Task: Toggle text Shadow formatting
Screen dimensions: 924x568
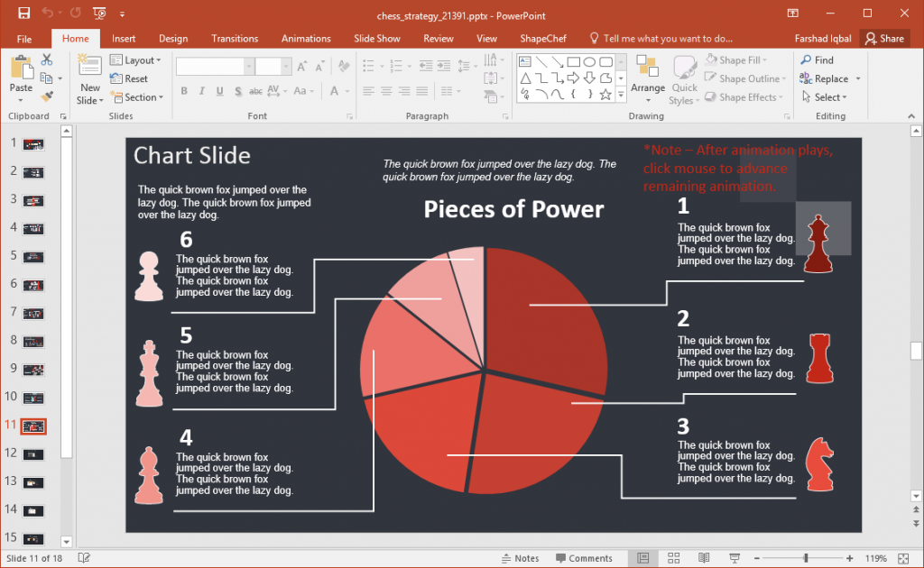Action: click(237, 91)
